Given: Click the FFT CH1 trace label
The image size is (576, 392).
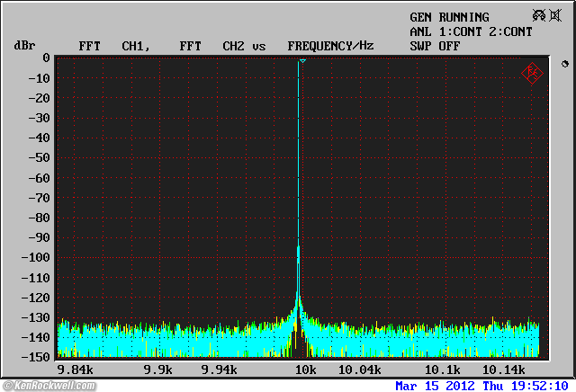Looking at the screenshot, I should tap(114, 46).
